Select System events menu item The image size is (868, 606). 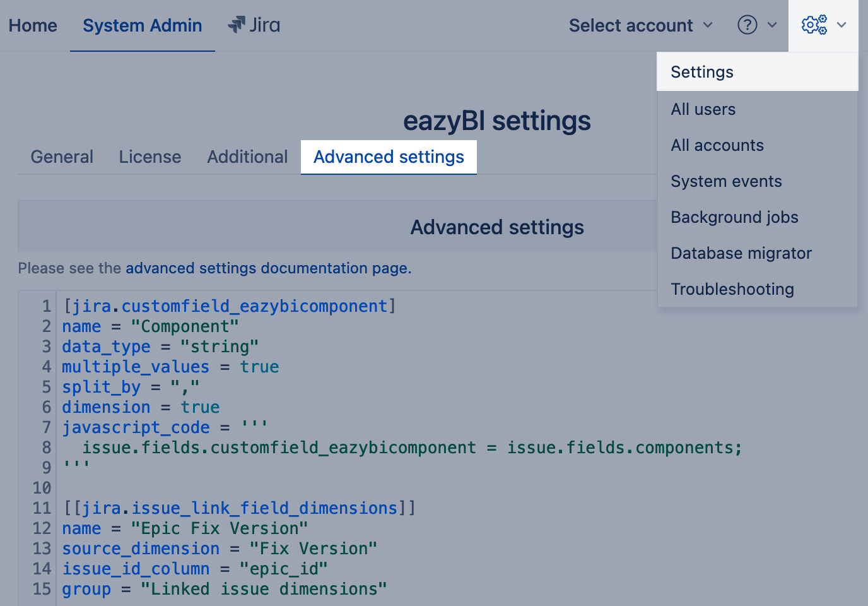(x=726, y=181)
